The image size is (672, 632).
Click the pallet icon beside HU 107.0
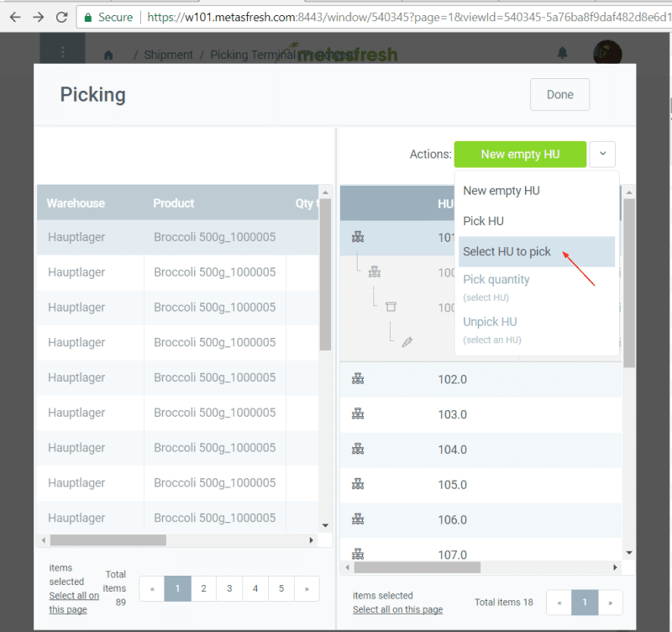point(358,554)
